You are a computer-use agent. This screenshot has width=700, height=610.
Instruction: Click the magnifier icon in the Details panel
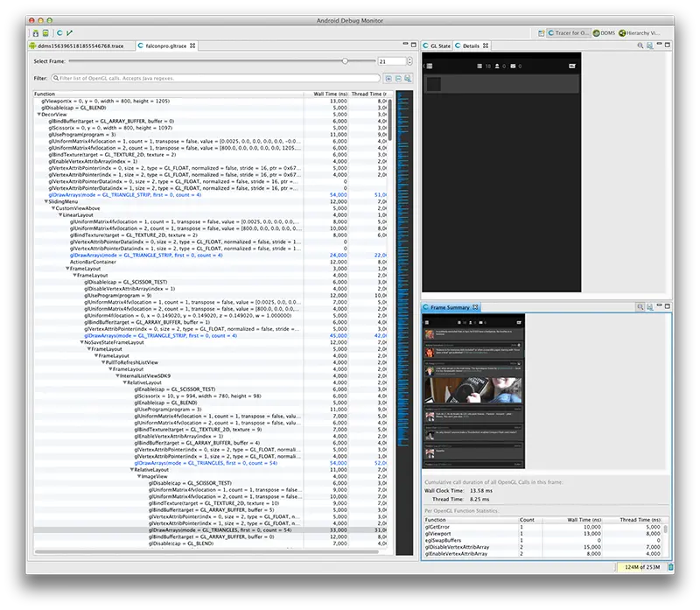coord(640,45)
